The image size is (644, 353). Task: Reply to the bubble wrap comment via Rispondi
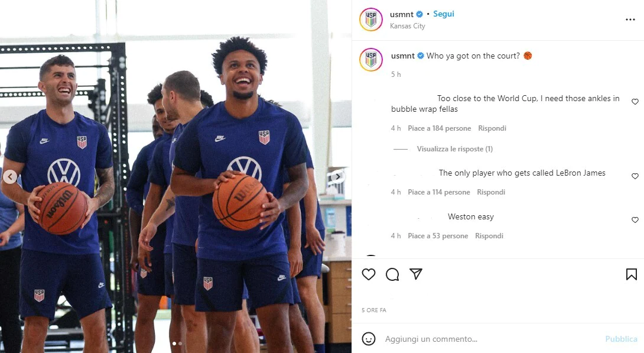pos(492,128)
